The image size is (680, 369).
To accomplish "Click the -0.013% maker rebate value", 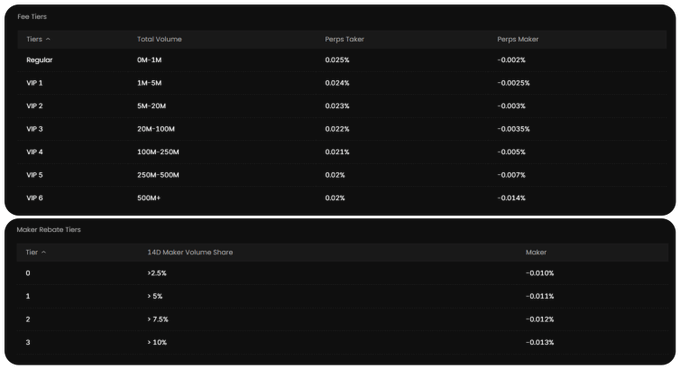I will (x=540, y=343).
